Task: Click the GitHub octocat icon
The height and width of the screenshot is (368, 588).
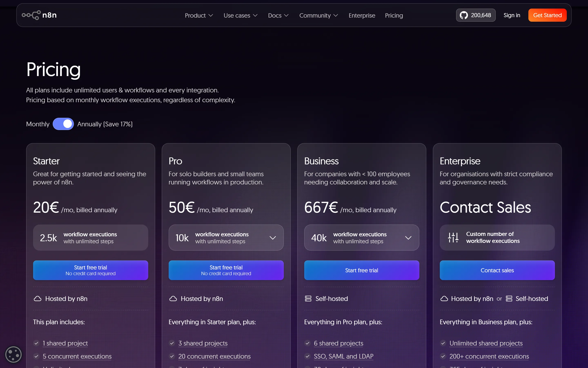Action: [x=464, y=15]
